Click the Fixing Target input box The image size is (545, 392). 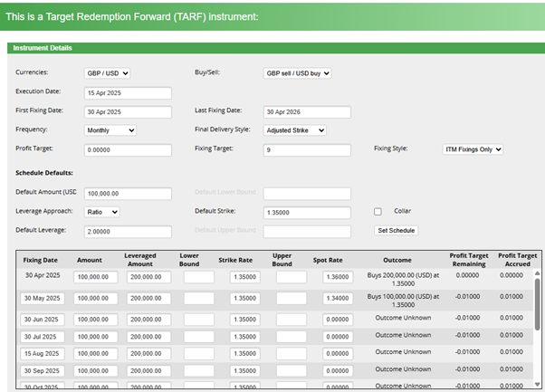pos(306,149)
